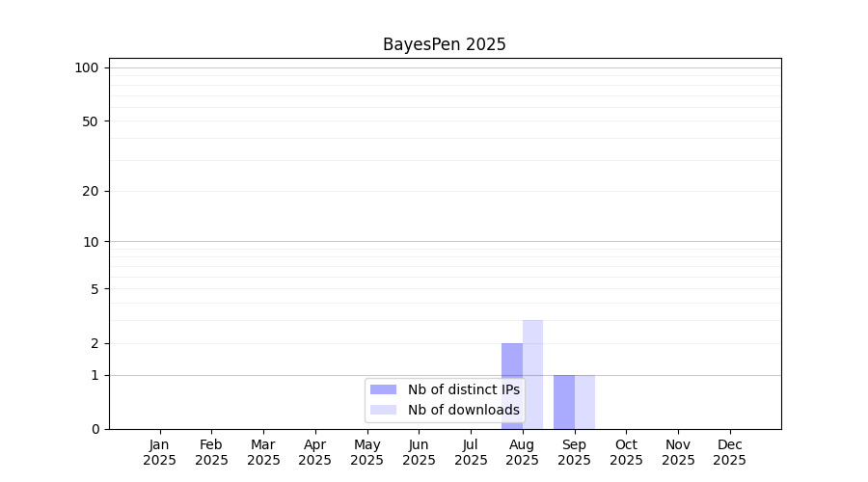The height and width of the screenshot is (482, 868).
Task: Click the Jan 2025 axis label
Action: coord(159,452)
